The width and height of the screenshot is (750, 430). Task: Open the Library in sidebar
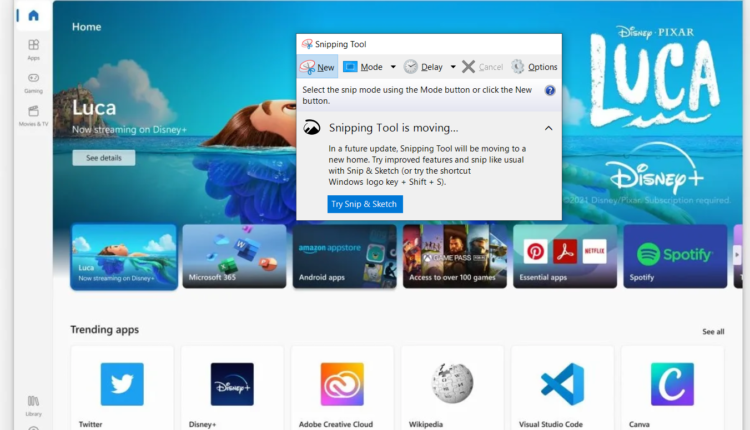pos(33,403)
